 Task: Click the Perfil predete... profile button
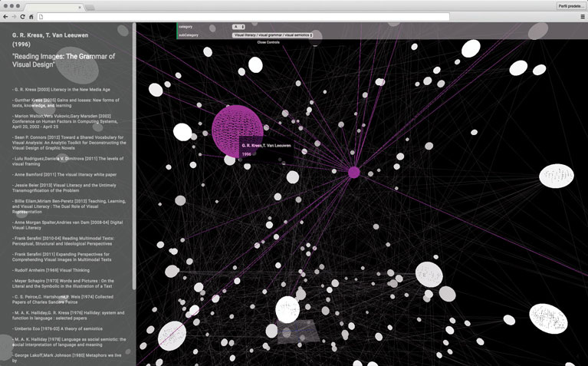click(x=570, y=6)
